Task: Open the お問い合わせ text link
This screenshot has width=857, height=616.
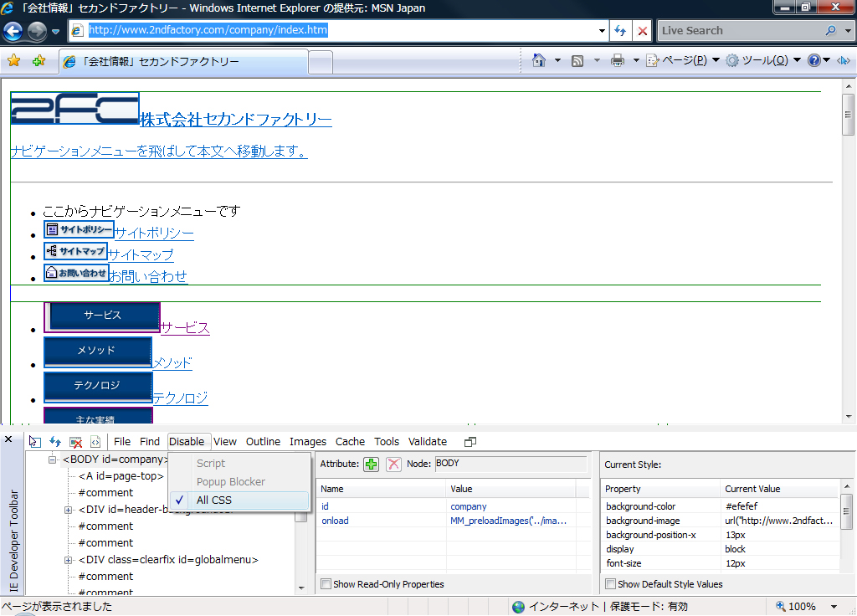Action: pos(149,276)
